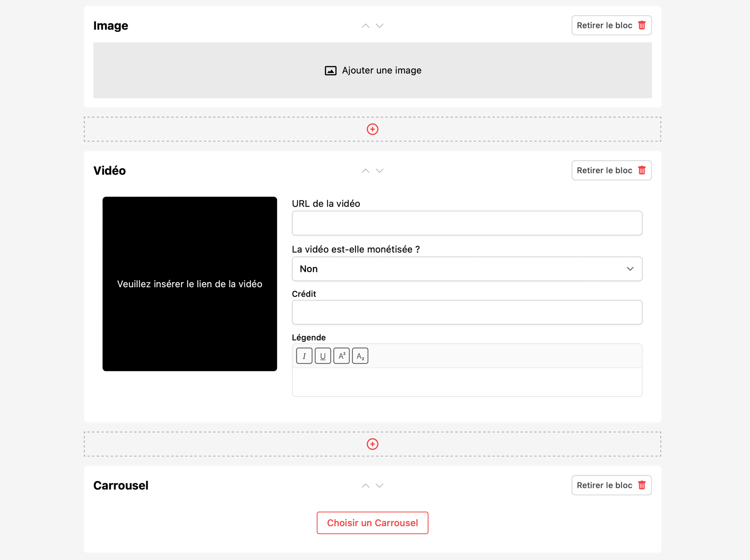Remove the Image block
This screenshot has height=560, width=750.
pos(612,25)
